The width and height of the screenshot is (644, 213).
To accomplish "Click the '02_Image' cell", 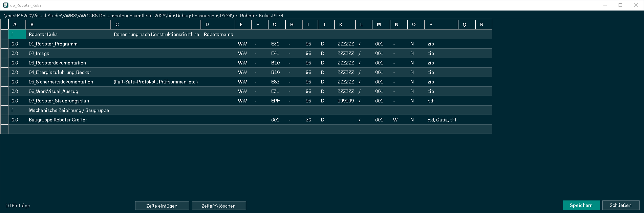I will point(68,53).
